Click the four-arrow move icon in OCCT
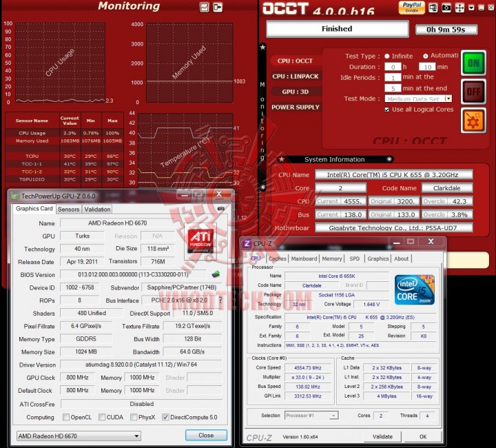This screenshot has width=496, height=448. (x=459, y=8)
